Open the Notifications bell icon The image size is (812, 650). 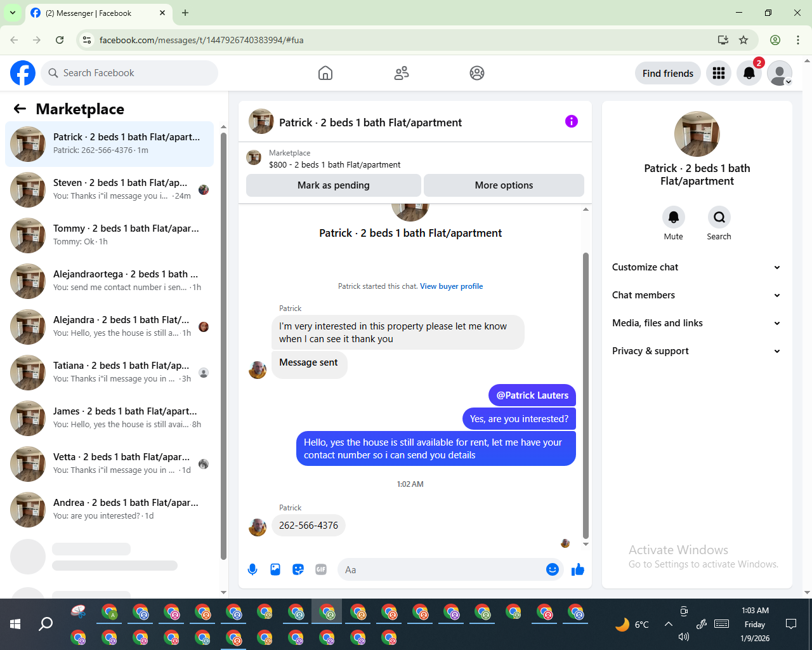(749, 73)
